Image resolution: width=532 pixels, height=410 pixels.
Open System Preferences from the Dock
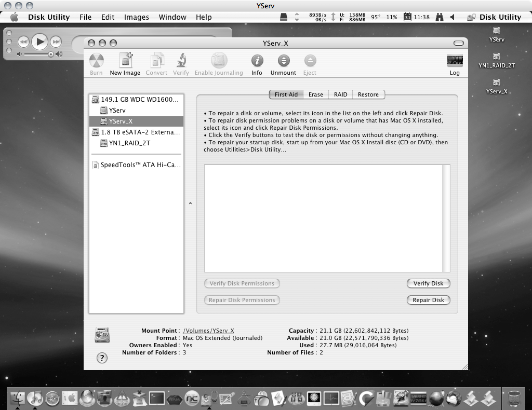coord(70,398)
